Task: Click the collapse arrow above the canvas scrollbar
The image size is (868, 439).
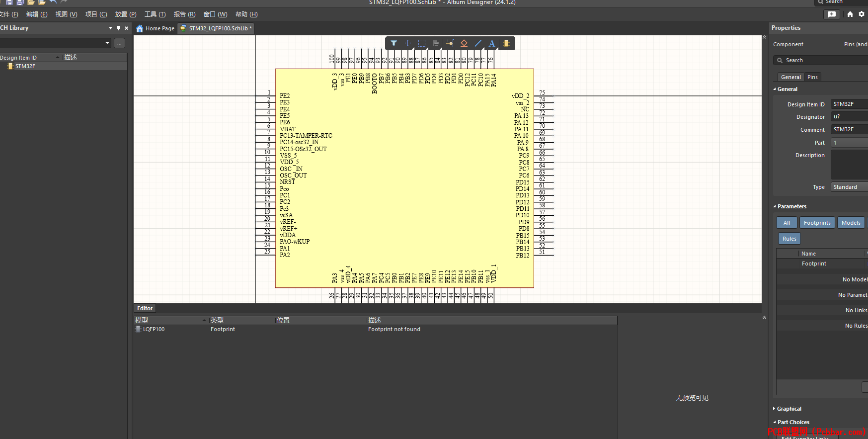Action: [764, 37]
